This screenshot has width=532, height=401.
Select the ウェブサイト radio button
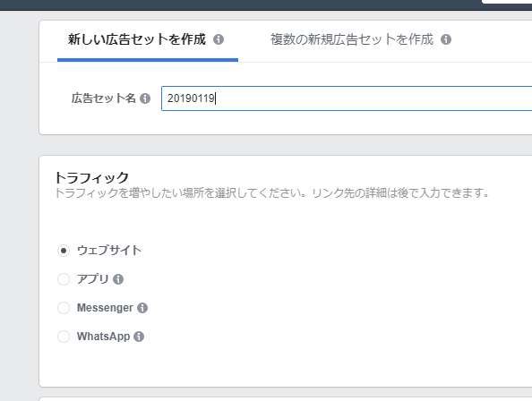[64, 251]
